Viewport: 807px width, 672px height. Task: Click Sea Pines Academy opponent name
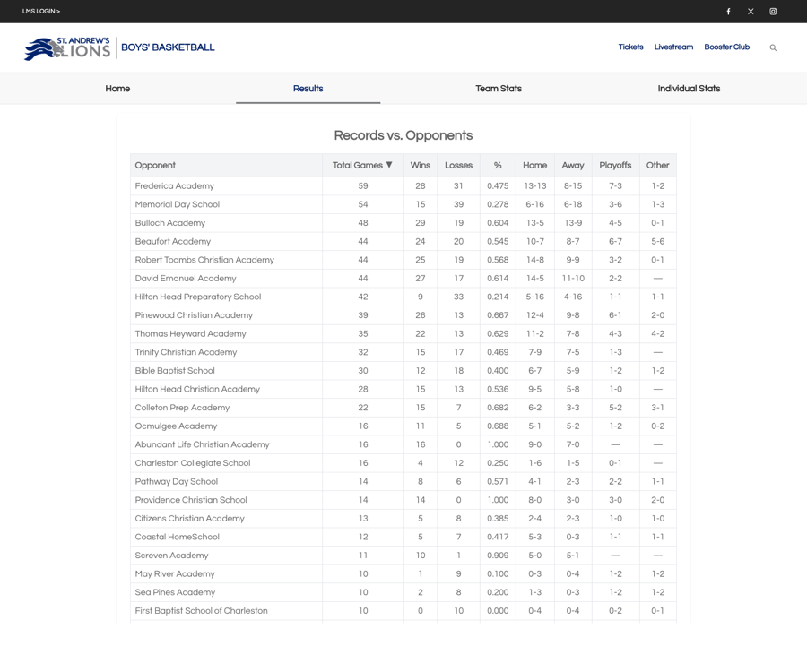(x=175, y=593)
